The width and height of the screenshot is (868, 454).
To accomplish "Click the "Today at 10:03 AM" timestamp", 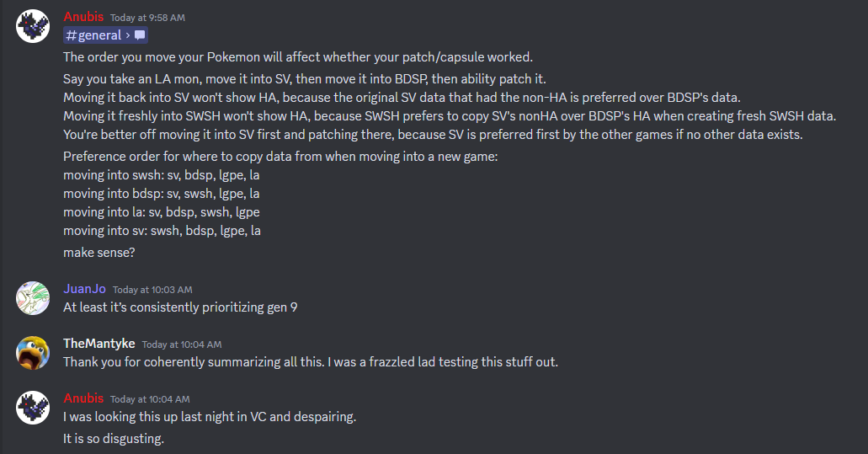I will (152, 290).
